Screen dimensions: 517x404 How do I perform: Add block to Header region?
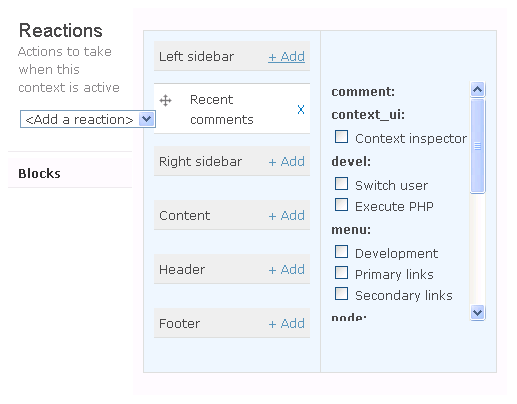pos(286,269)
